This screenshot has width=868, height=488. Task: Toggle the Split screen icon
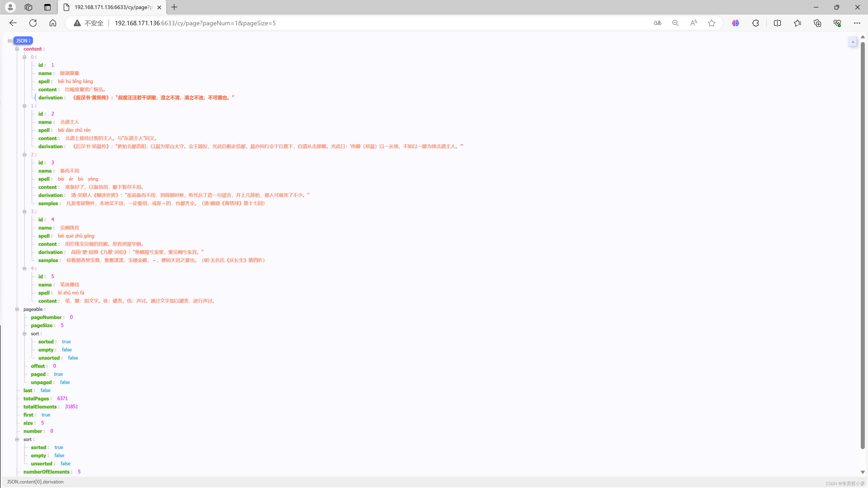[x=777, y=23]
